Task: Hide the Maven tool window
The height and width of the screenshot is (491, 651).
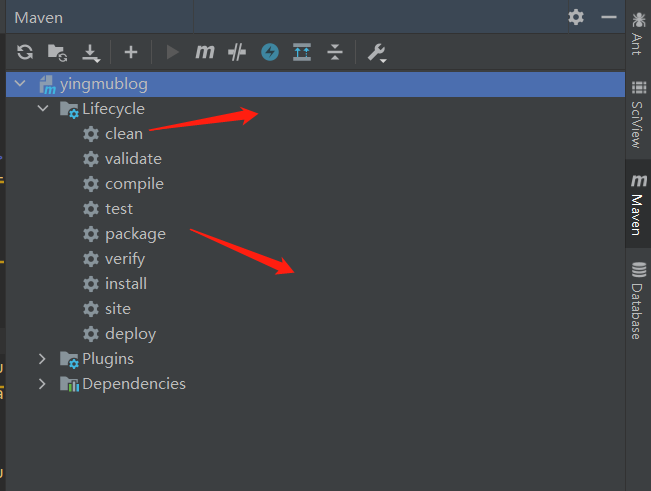Action: coord(609,17)
